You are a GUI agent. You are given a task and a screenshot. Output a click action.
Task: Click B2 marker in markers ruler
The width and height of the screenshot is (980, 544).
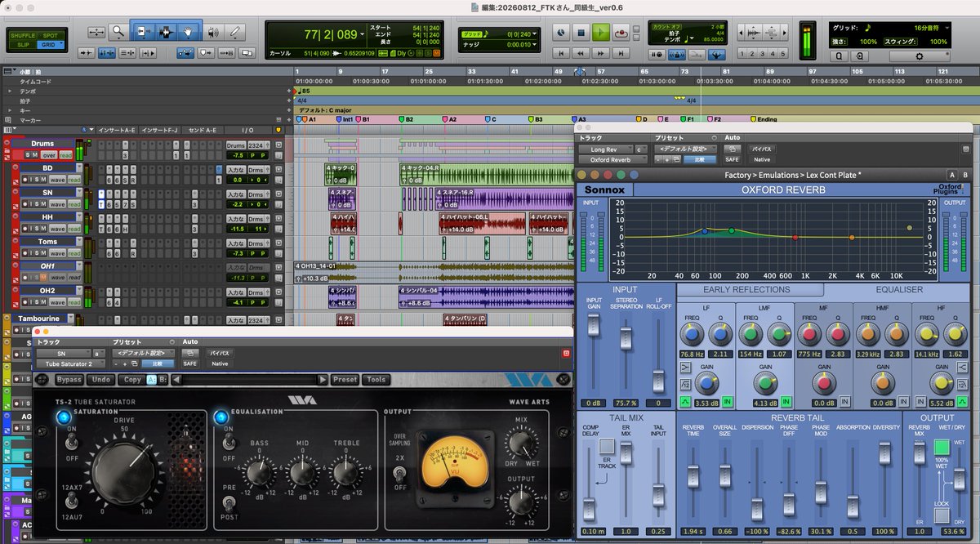(x=405, y=119)
